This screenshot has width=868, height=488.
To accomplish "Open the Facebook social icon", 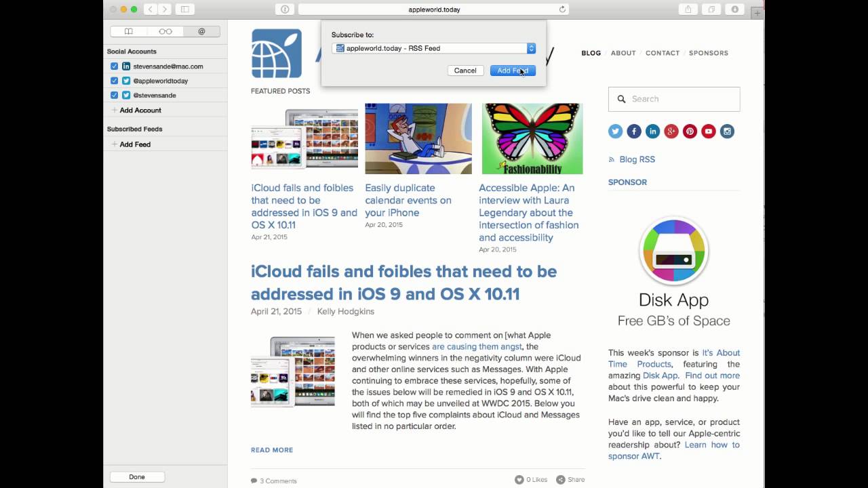I will [x=634, y=131].
